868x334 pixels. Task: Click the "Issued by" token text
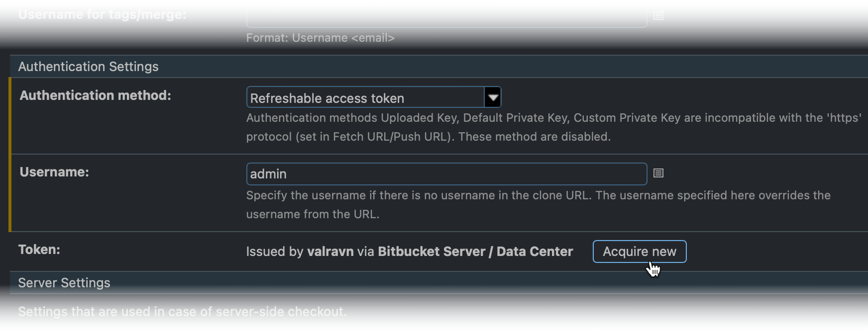[275, 251]
